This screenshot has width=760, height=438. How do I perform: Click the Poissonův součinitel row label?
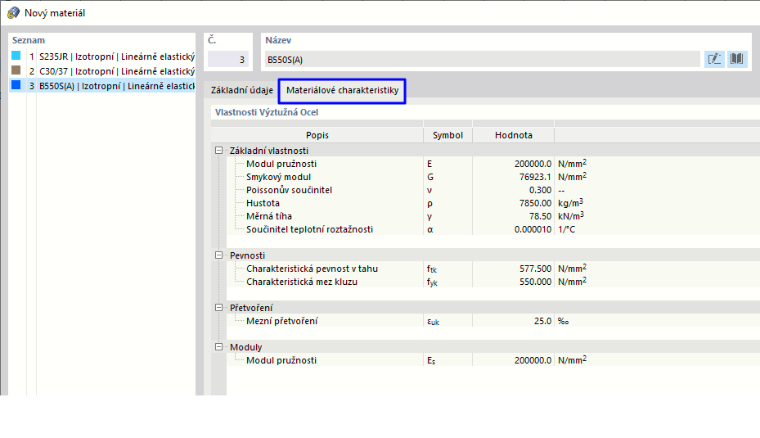point(289,190)
